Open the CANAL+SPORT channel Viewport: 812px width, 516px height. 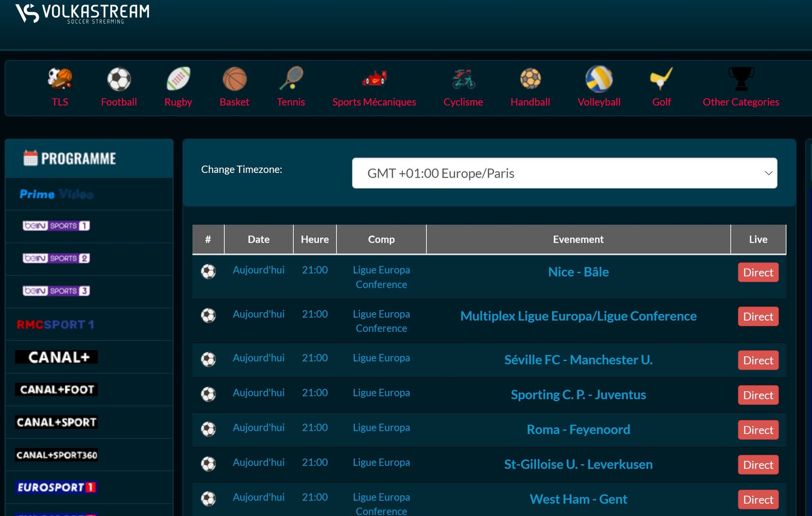pos(56,422)
